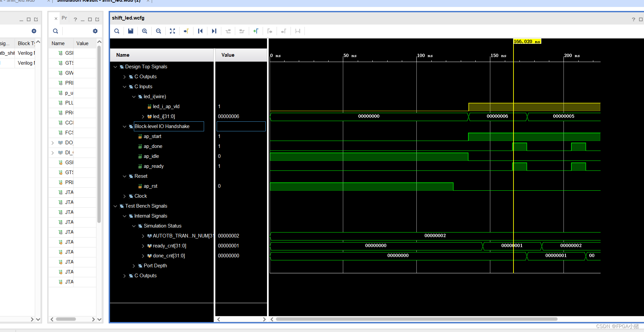Zoom out on the waveform
Image resolution: width=644 pixels, height=332 pixels.
point(158,31)
